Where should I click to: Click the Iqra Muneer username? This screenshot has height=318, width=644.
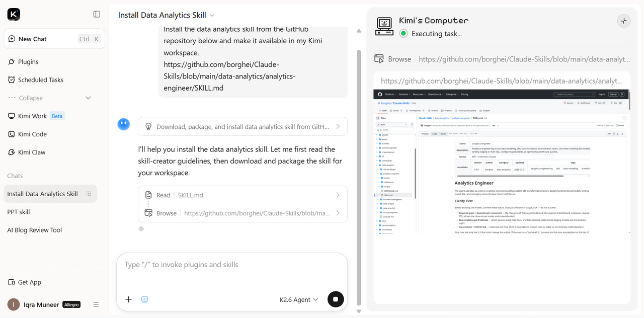click(41, 304)
